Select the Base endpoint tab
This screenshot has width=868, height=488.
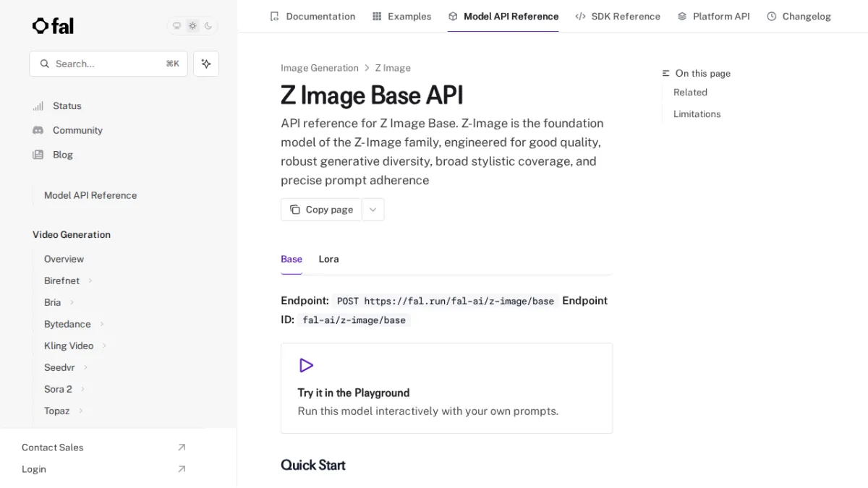292,259
